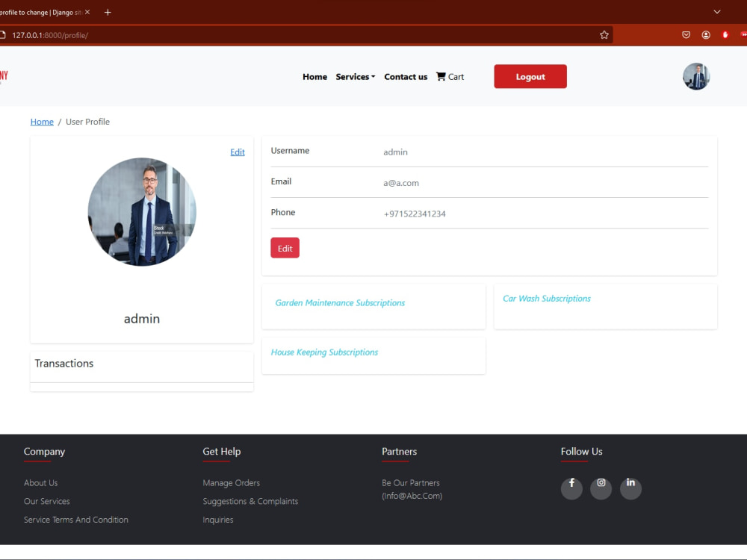Screen dimensions: 747x560
Task: Select the username value admin
Action: [x=395, y=152]
